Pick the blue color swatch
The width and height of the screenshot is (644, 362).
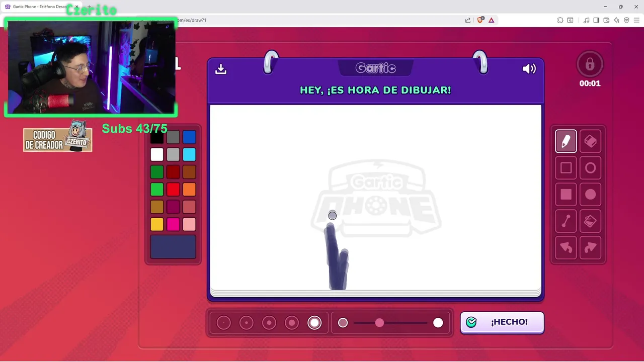[189, 137]
